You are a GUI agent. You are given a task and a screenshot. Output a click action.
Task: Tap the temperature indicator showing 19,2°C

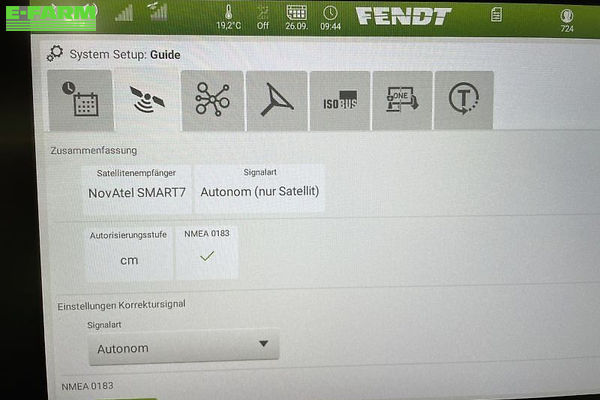(x=228, y=17)
